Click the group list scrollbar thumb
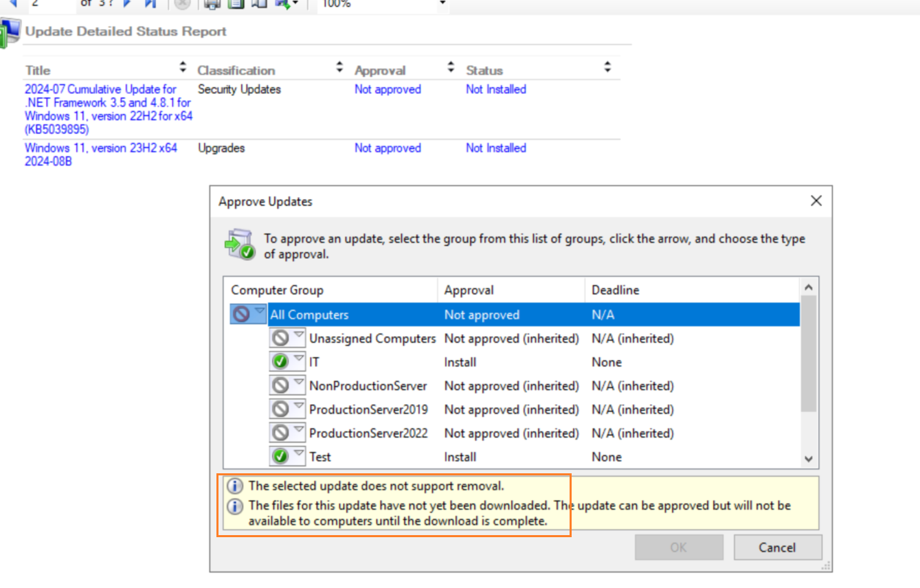 (x=809, y=354)
